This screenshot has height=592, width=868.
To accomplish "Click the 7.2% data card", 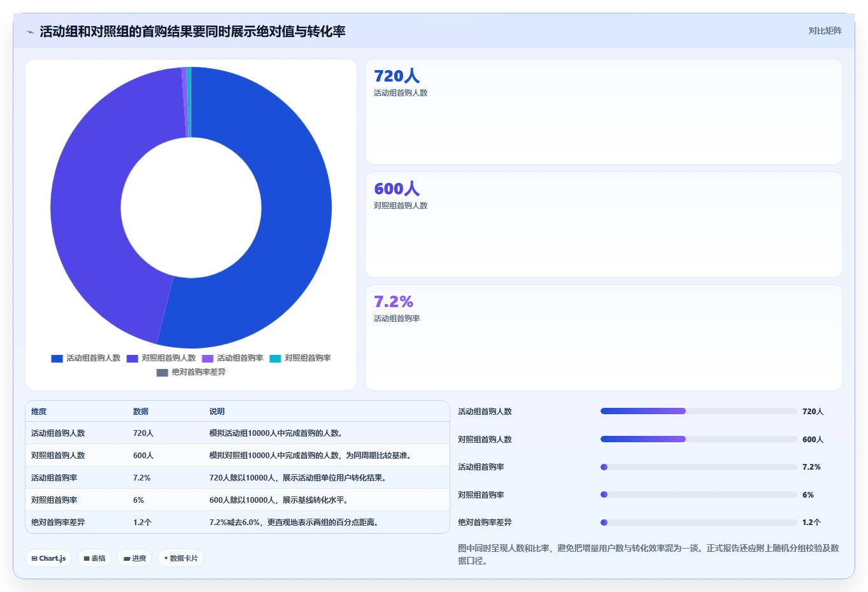I will (604, 338).
